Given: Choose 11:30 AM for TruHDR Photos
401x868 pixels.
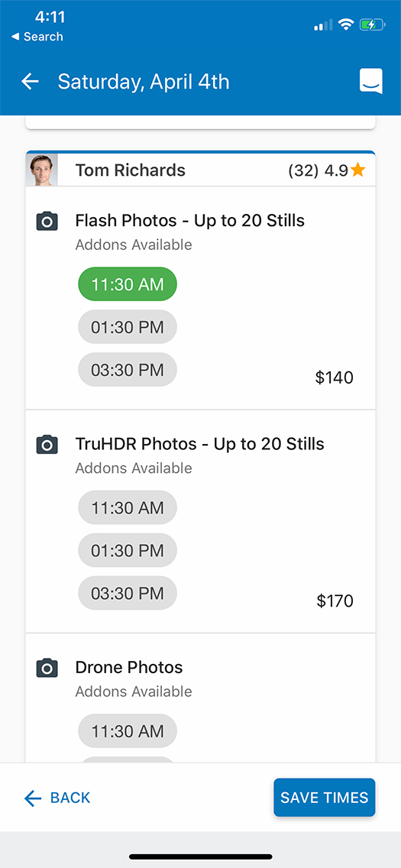Looking at the screenshot, I should [x=128, y=507].
